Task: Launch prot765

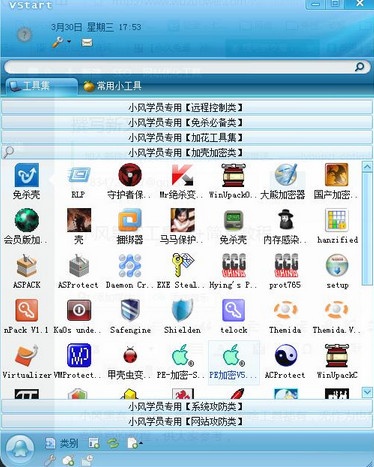Action: 285,272
